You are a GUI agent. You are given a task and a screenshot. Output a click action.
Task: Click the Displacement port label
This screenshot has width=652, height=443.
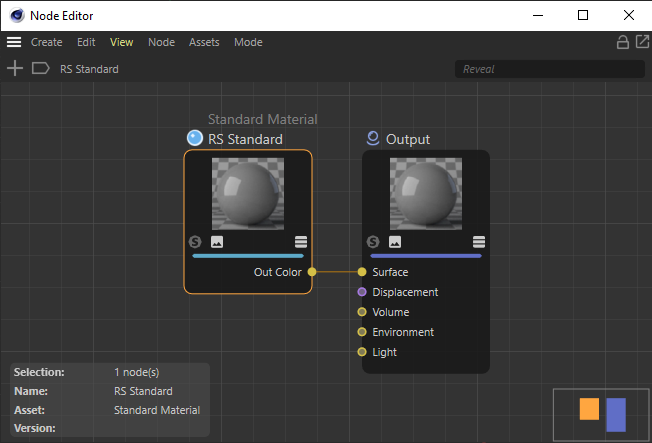[x=405, y=292]
